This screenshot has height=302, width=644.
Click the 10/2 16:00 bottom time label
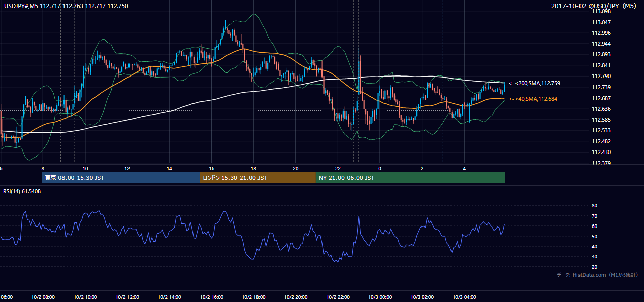pyautogui.click(x=212, y=297)
